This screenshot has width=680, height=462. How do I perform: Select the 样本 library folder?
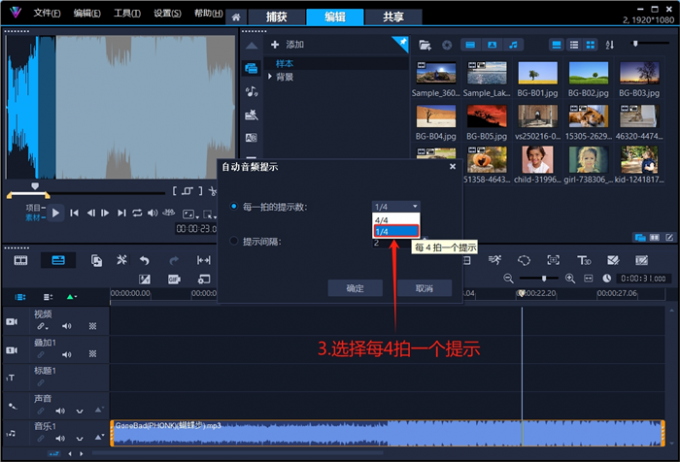[284, 63]
